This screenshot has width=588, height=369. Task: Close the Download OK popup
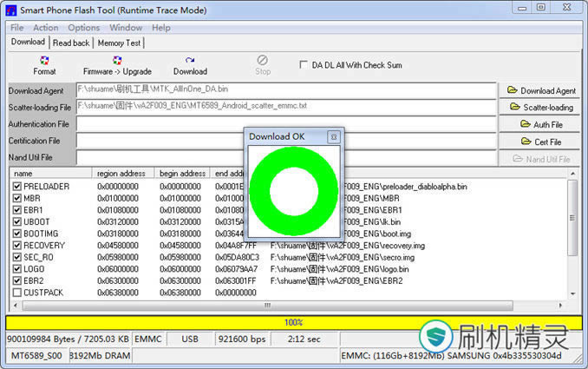pos(333,137)
